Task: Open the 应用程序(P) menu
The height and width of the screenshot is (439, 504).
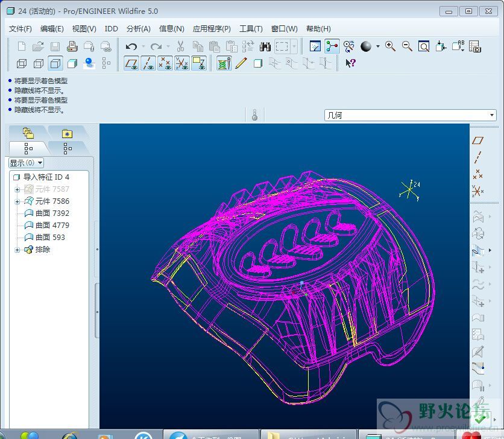Action: click(212, 29)
